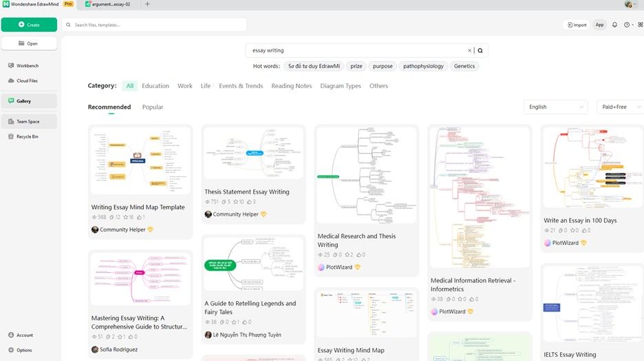The width and height of the screenshot is (644, 361).
Task: Open Medical Research and Thesis Writing thumbnail
Action: tap(366, 175)
